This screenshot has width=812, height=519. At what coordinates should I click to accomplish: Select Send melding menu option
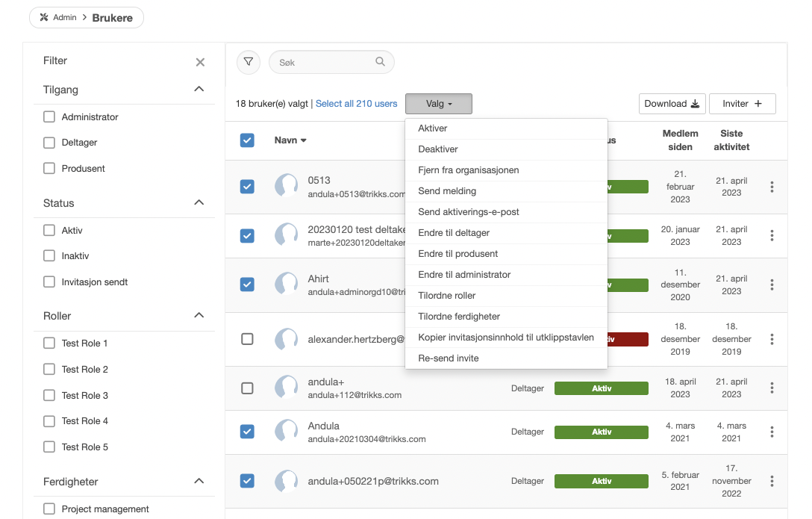[x=447, y=191]
